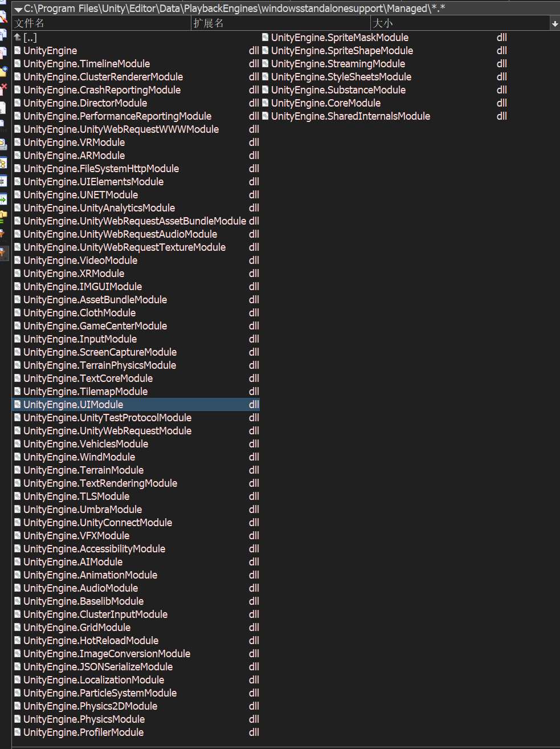Select UnityEngine.FileSystemHttpModule file name
The width and height of the screenshot is (560, 749).
point(101,169)
